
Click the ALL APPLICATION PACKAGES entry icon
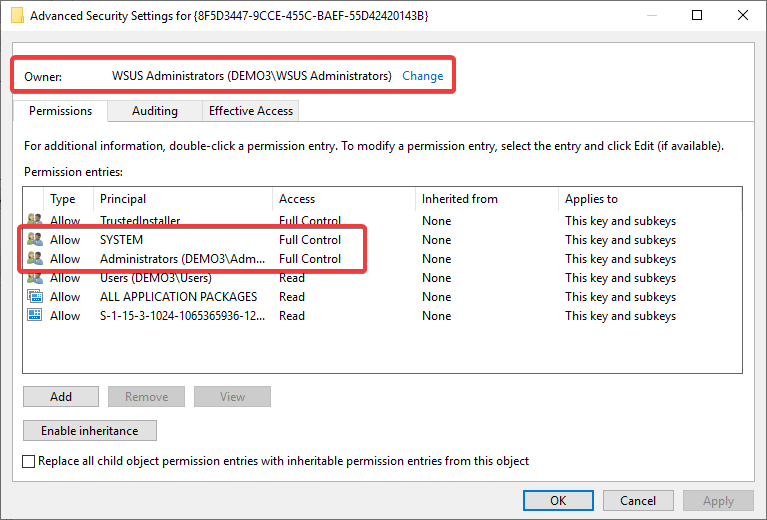35,296
